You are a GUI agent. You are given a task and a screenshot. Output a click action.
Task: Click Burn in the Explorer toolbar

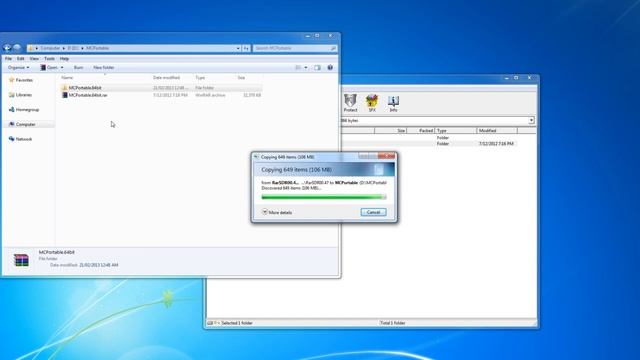pyautogui.click(x=78, y=67)
